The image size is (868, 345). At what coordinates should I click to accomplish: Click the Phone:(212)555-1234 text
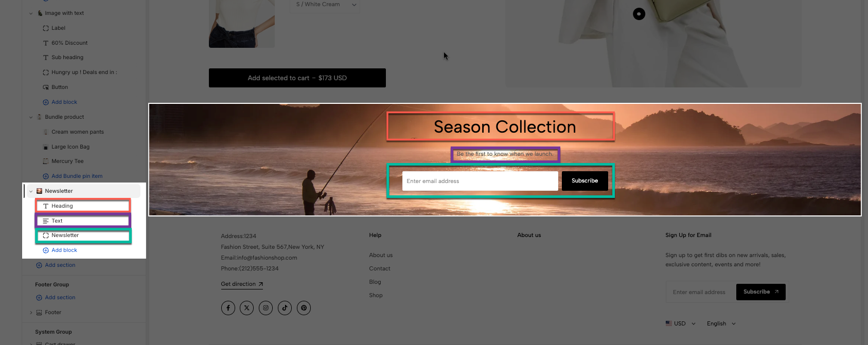(x=250, y=269)
